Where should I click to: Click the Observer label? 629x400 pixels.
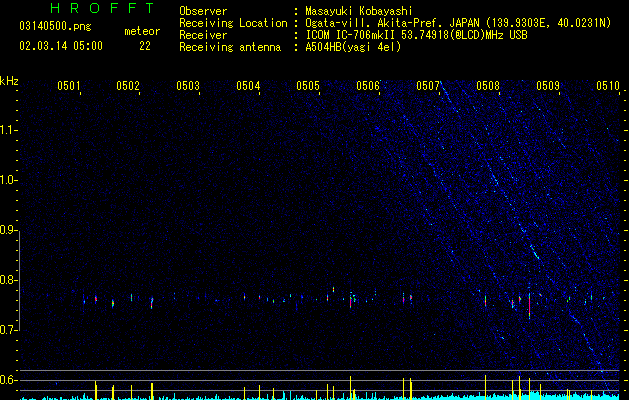pyautogui.click(x=203, y=11)
